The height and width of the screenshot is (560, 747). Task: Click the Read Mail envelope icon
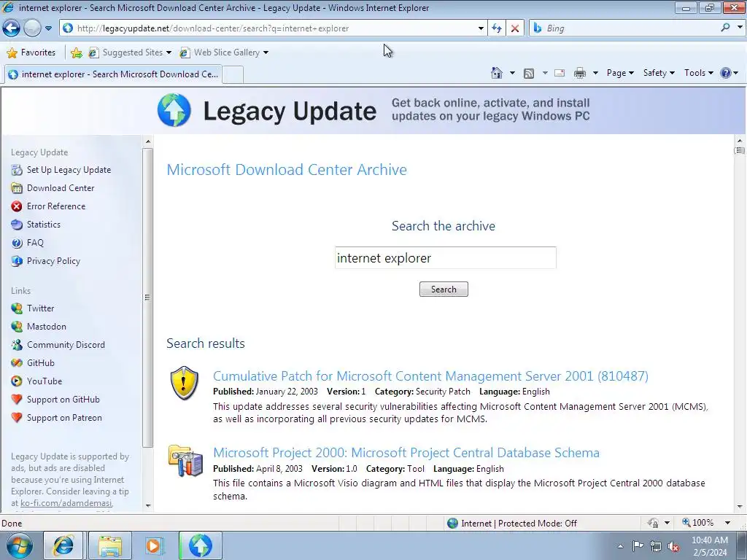point(560,73)
